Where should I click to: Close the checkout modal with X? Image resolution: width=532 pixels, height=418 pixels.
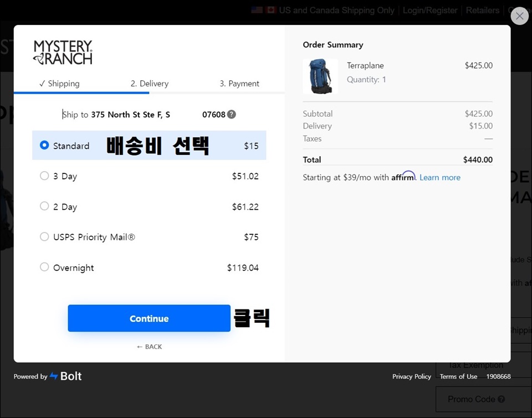coord(519,16)
